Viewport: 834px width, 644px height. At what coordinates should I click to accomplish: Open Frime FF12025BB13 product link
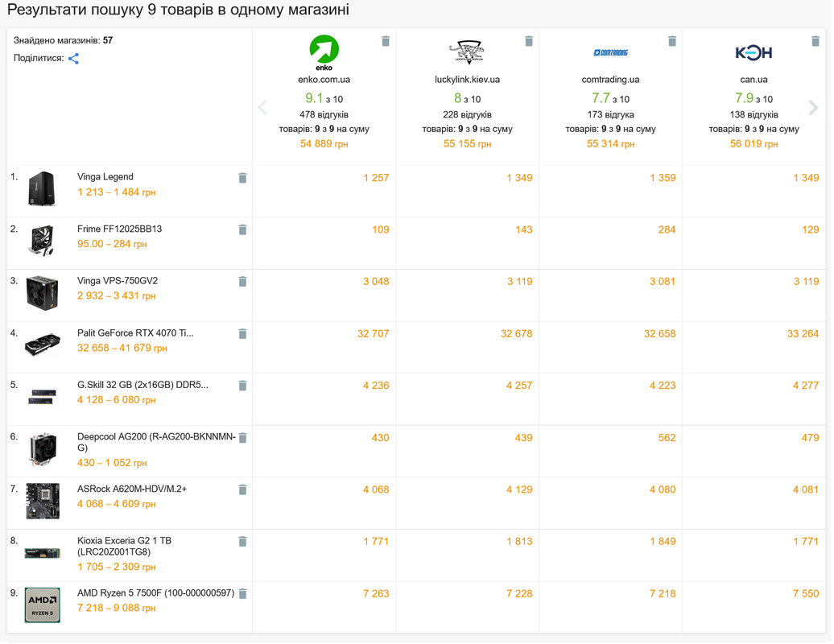120,229
